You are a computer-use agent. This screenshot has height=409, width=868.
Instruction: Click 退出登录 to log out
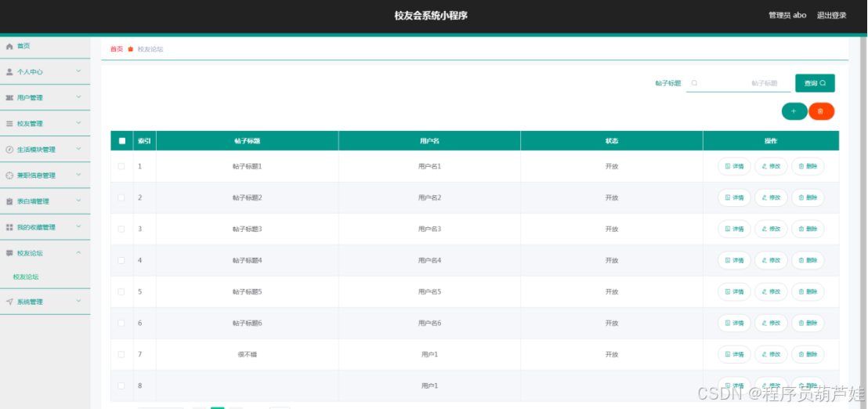831,16
